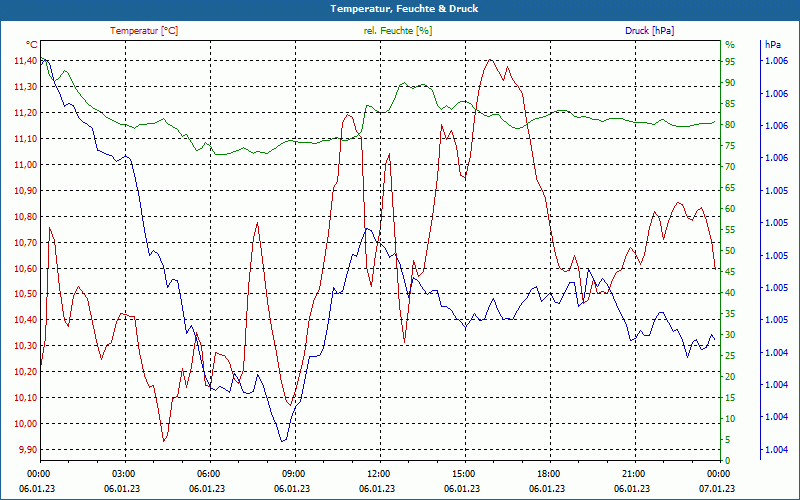Click the 'hPa' unit label atop pressure axis
800x500 pixels.
(x=772, y=45)
